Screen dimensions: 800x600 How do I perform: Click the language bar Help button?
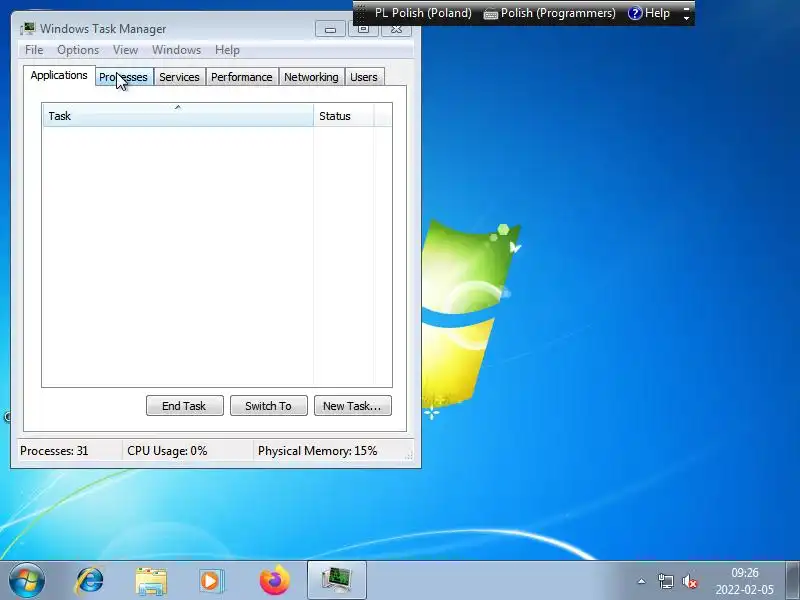point(649,13)
